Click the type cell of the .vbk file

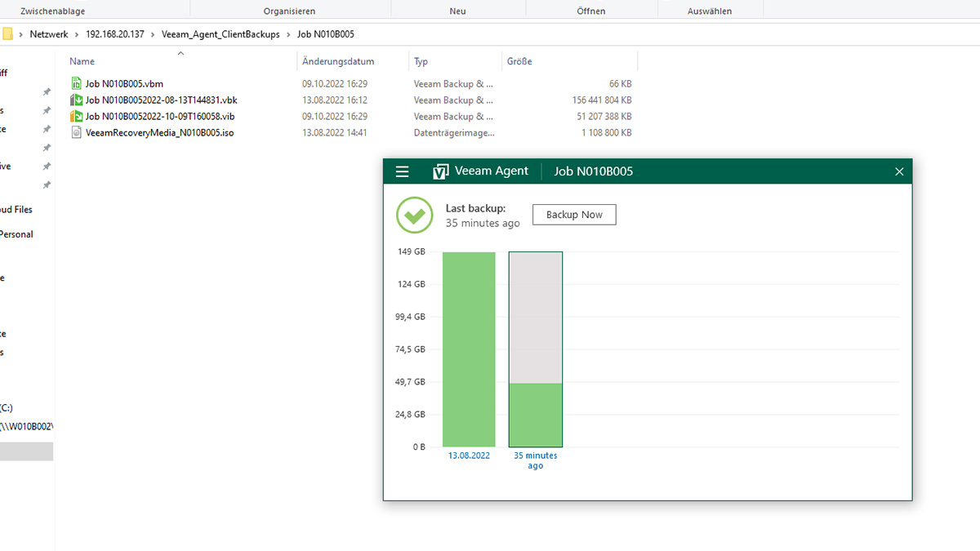pos(453,100)
